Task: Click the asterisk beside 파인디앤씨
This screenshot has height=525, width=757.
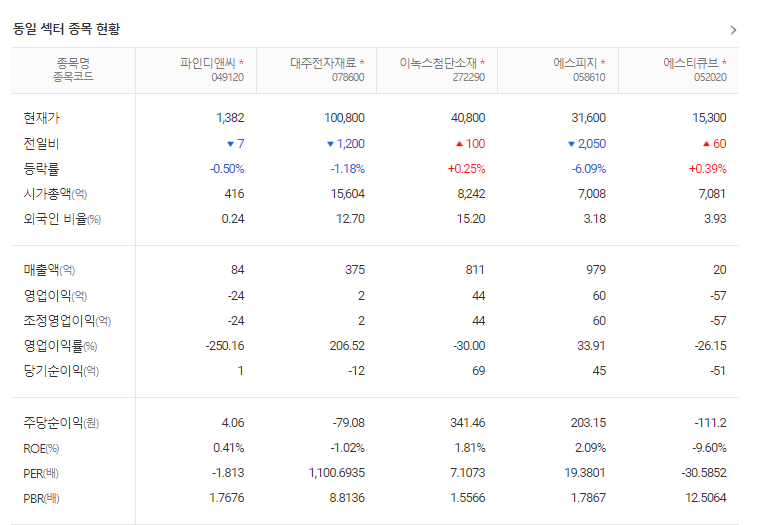Action: (241, 62)
